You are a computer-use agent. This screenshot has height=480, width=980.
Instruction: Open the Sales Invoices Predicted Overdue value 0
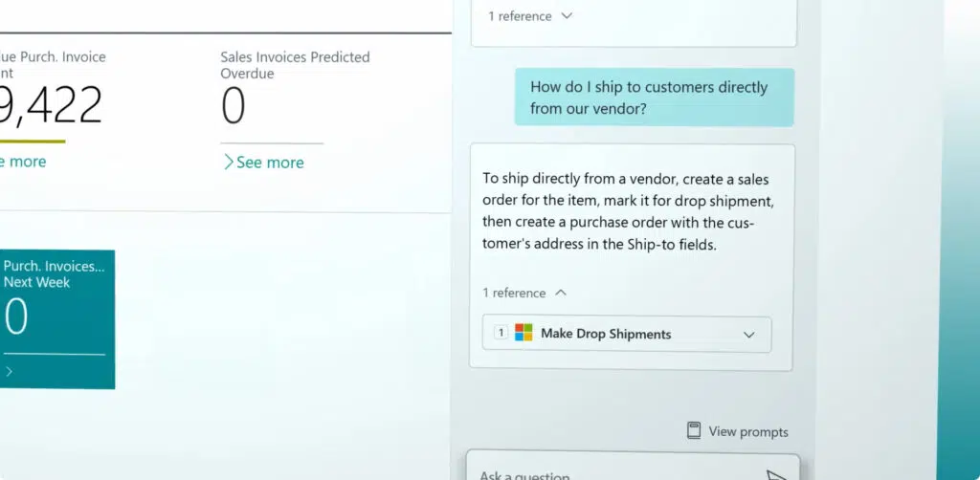234,106
